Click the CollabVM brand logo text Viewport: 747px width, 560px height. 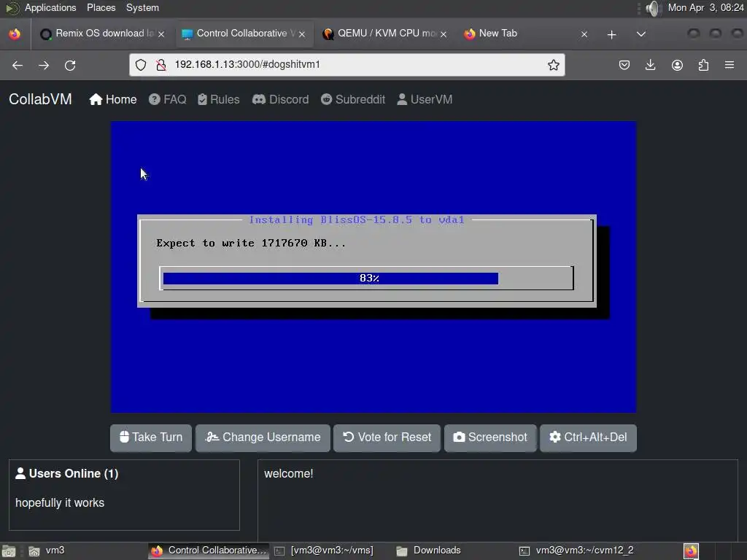coord(41,99)
